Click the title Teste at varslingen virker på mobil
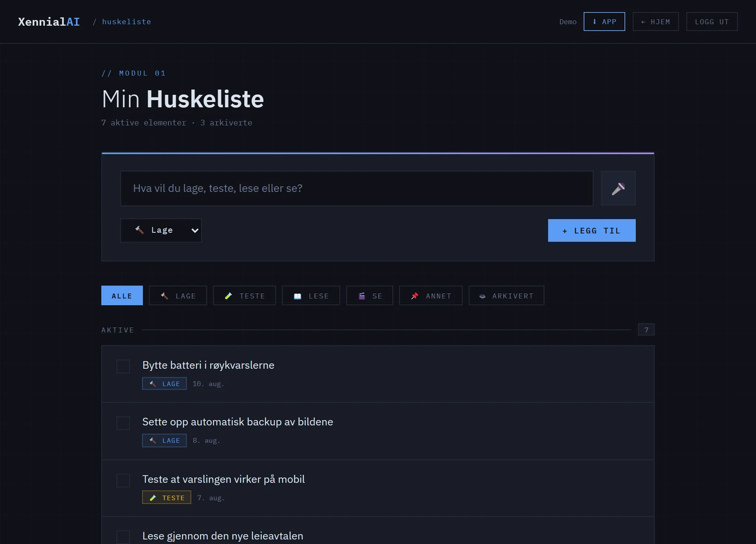This screenshot has width=756, height=544. [x=223, y=479]
